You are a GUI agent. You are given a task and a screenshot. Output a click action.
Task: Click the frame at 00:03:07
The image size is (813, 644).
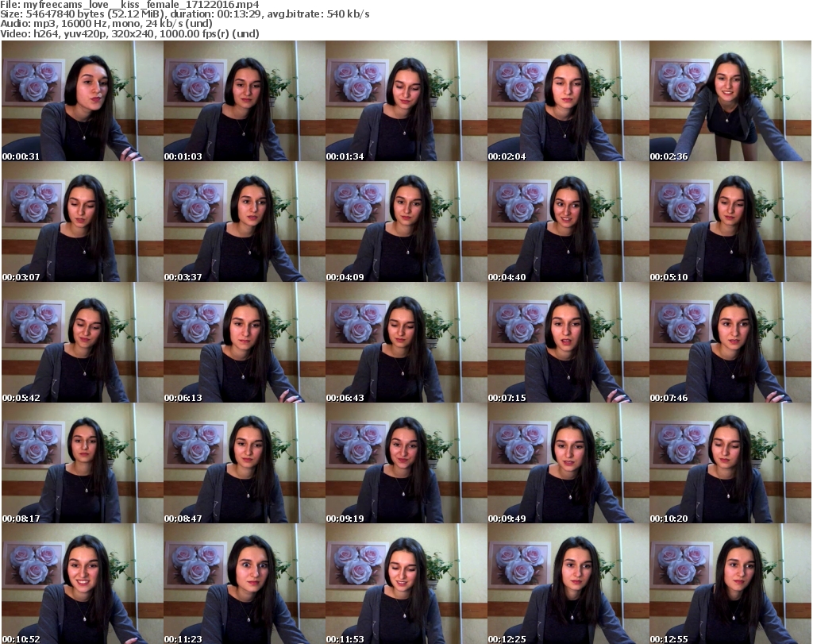[x=81, y=222]
